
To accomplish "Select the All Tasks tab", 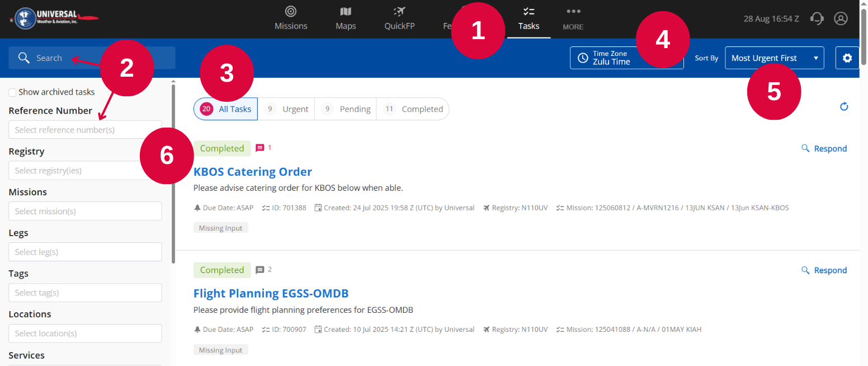I will pyautogui.click(x=225, y=109).
